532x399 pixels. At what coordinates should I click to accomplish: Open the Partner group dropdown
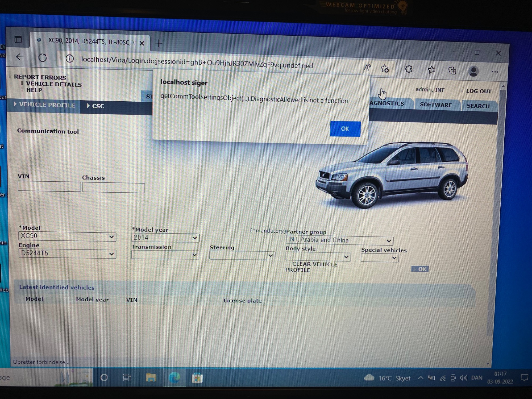tap(339, 240)
